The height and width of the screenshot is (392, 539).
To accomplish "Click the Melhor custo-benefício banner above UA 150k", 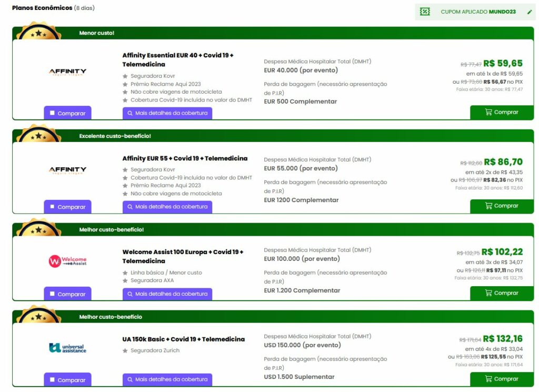I will pyautogui.click(x=111, y=317).
